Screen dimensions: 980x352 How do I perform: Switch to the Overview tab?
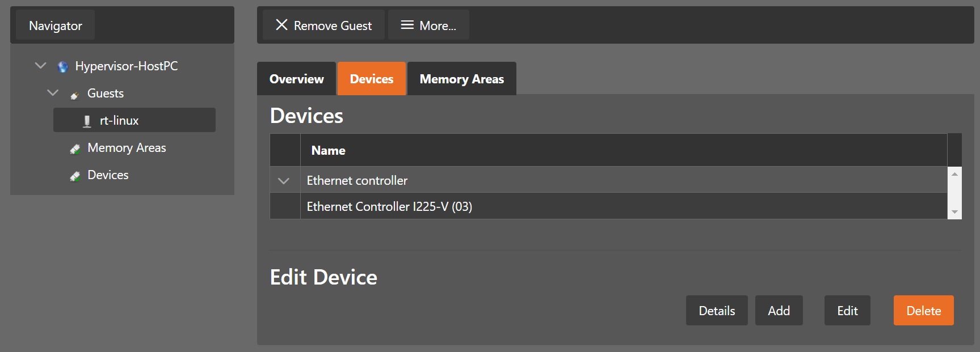(296, 78)
